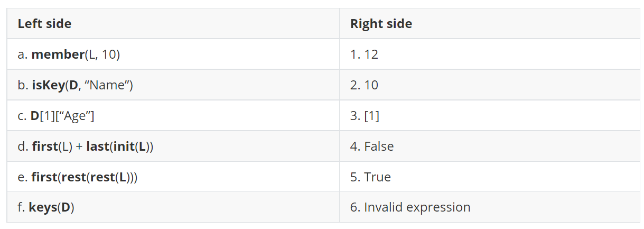Image resolution: width=644 pixels, height=229 pixels.
Task: Click the bold word 'member' in row a
Action: click(54, 54)
